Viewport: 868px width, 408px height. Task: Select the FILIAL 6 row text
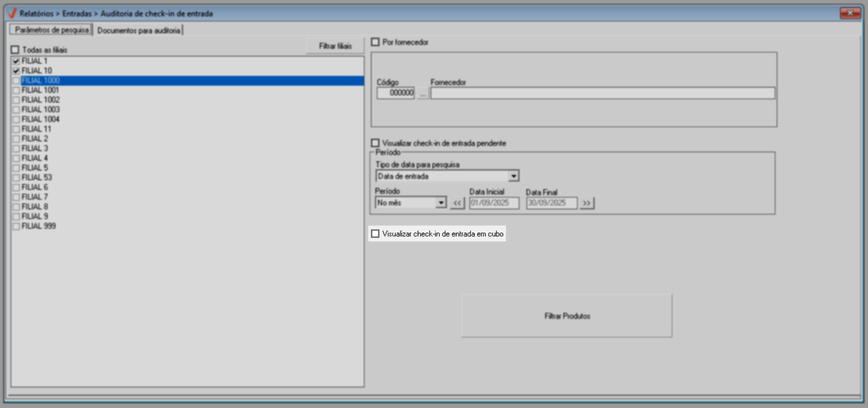(x=35, y=187)
